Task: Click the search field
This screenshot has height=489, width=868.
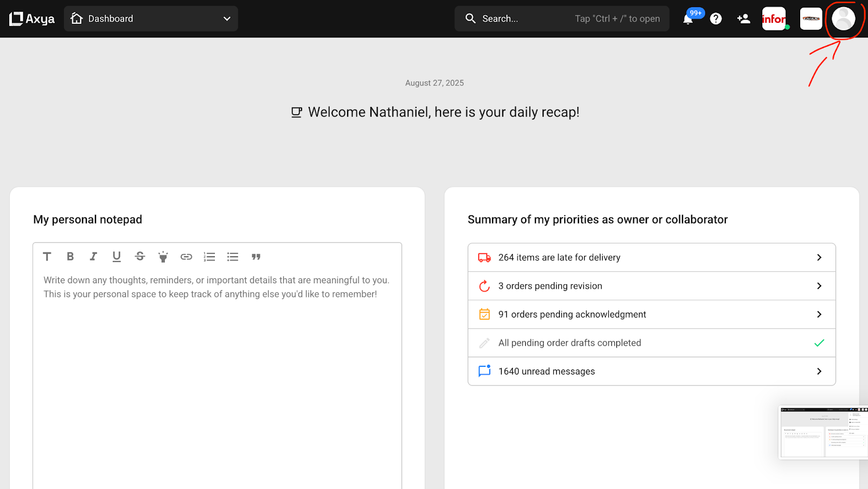Action: coord(561,19)
